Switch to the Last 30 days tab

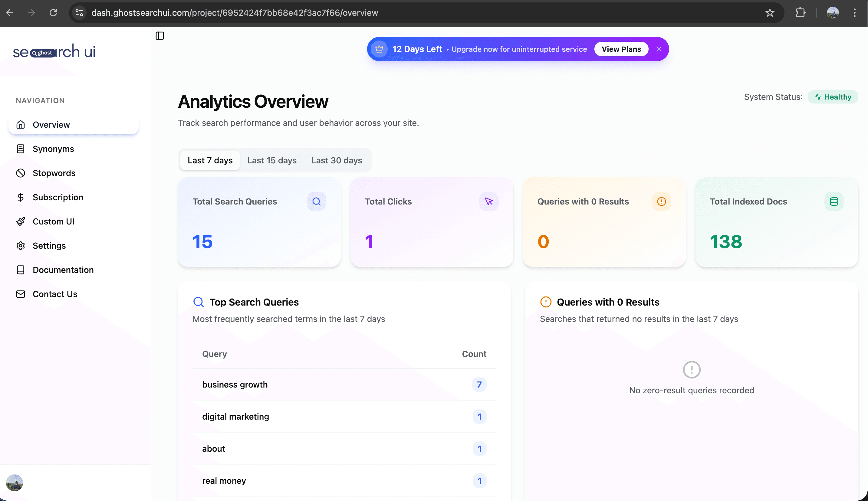point(337,160)
